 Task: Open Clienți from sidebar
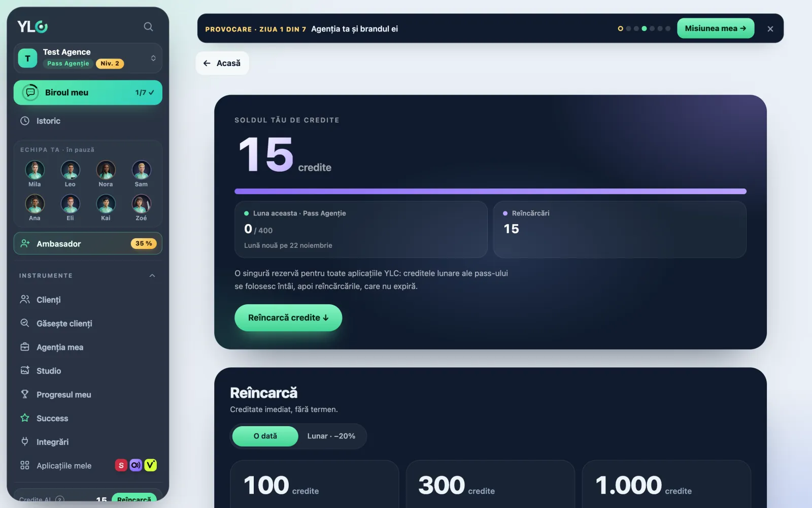tap(88, 300)
